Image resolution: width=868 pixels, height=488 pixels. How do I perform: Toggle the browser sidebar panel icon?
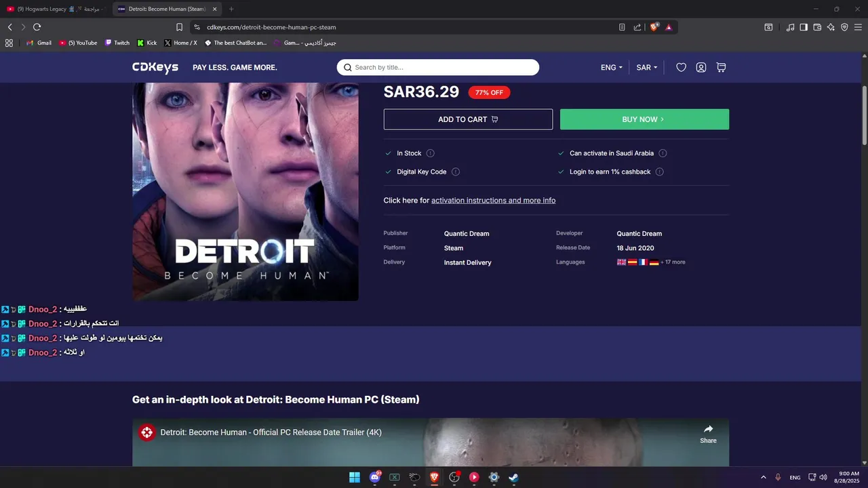804,27
